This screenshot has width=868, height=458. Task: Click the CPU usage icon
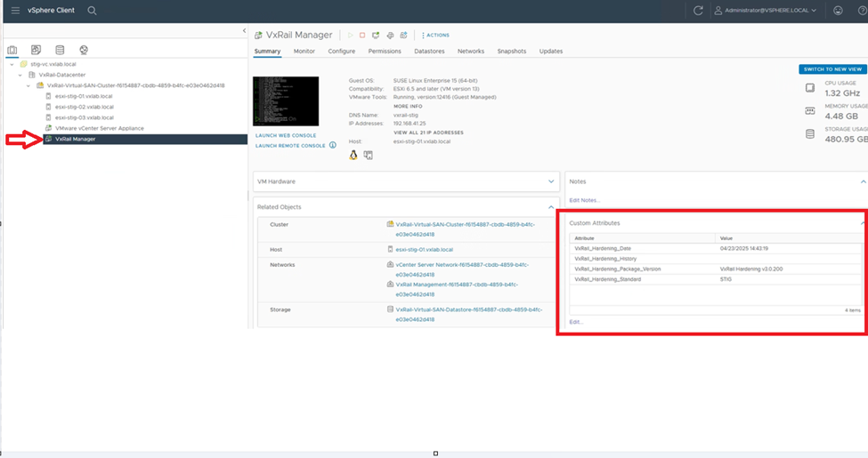810,88
